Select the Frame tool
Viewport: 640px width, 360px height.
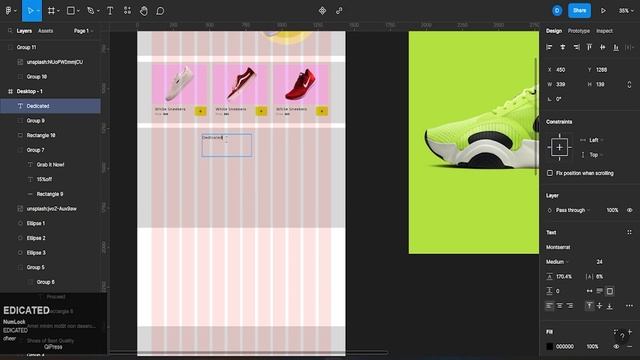tap(51, 11)
